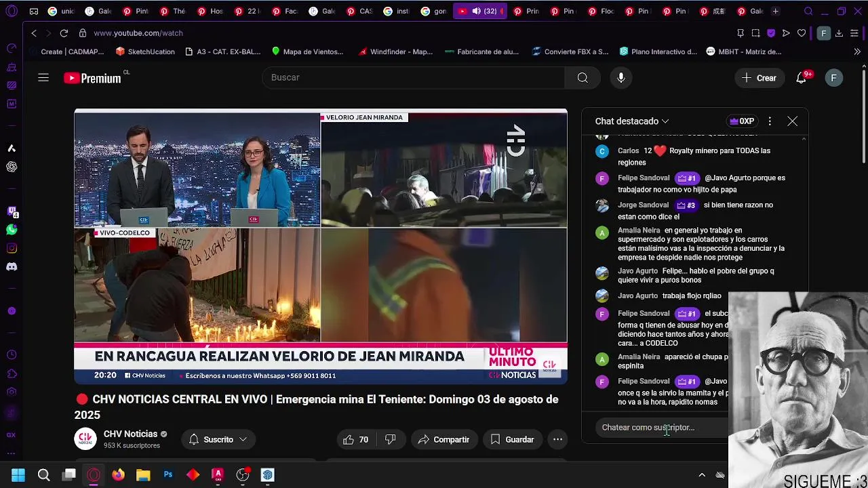Expand the Suscrito notification dropdown
Image resolution: width=868 pixels, height=488 pixels.
coord(218,439)
